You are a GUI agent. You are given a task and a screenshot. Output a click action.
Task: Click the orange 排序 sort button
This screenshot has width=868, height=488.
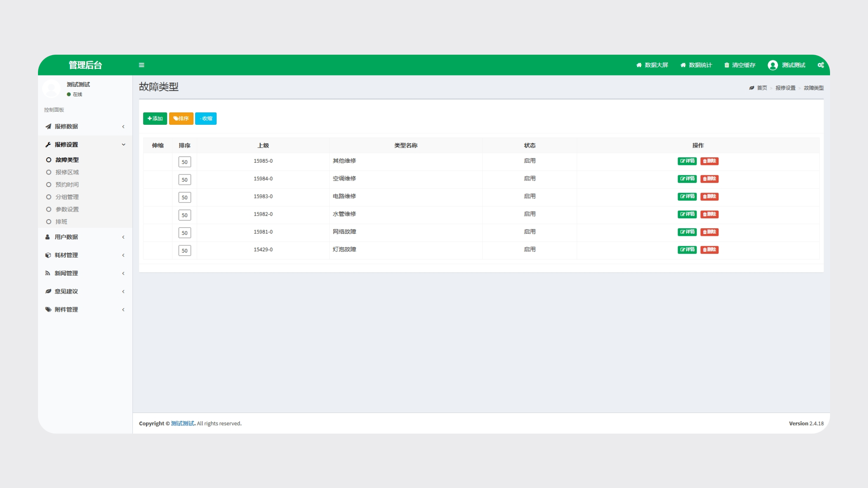click(x=181, y=118)
